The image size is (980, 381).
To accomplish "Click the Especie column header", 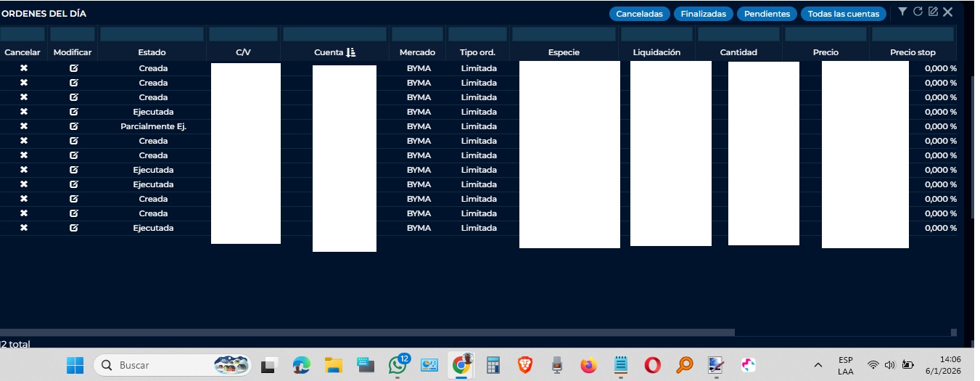I will coord(564,52).
